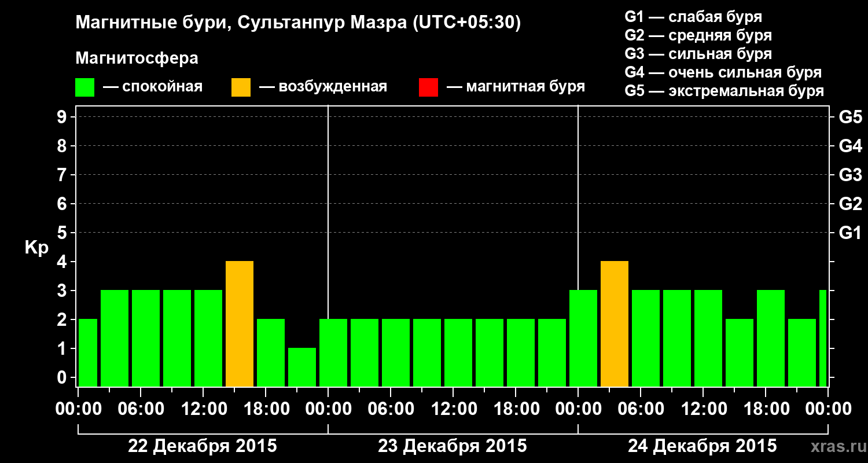Click the 'G1 — слабая буря' description
This screenshot has width=868, height=463.
(693, 16)
